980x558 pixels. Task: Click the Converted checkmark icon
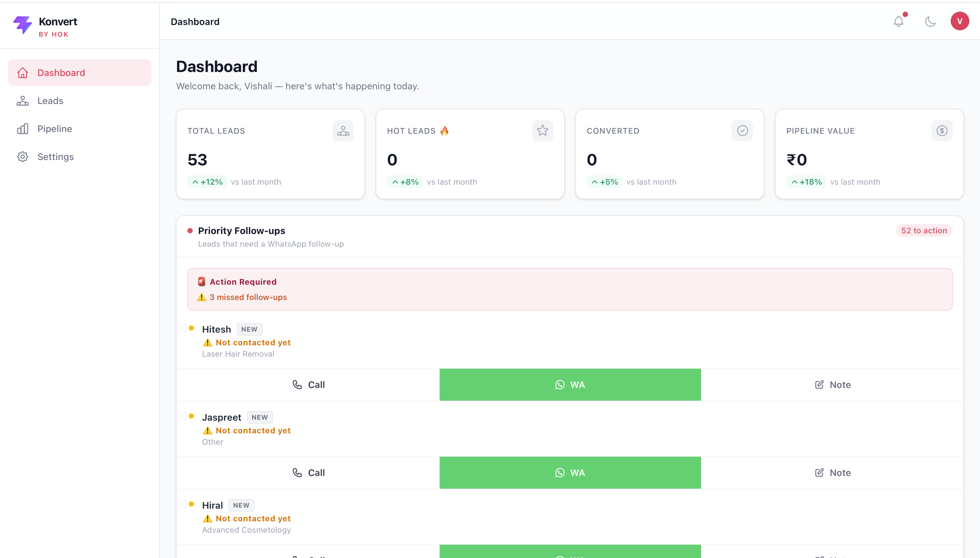point(742,131)
